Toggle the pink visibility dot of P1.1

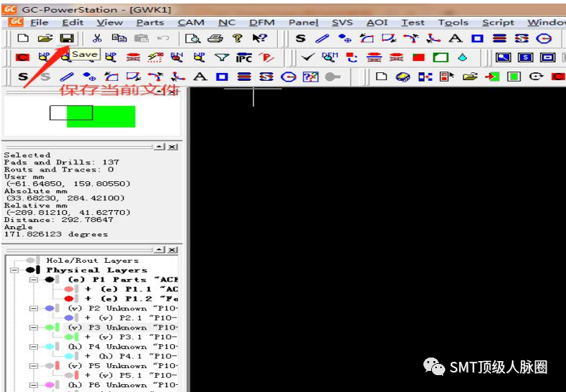[x=69, y=289]
